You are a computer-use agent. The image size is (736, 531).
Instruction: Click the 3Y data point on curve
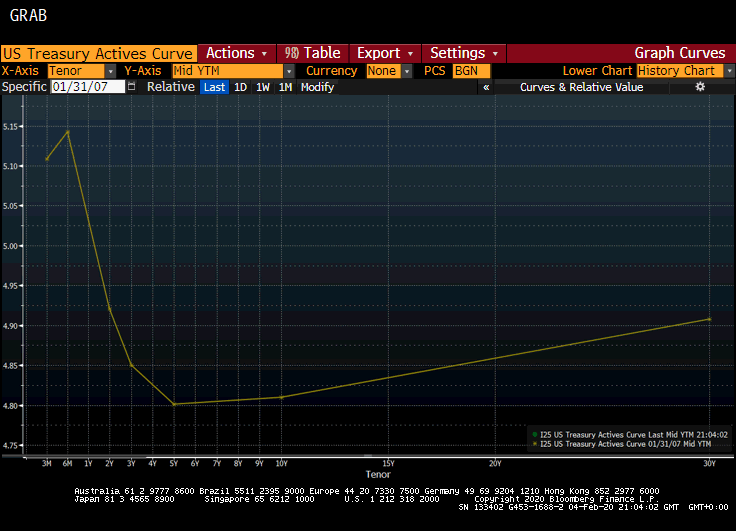click(131, 365)
